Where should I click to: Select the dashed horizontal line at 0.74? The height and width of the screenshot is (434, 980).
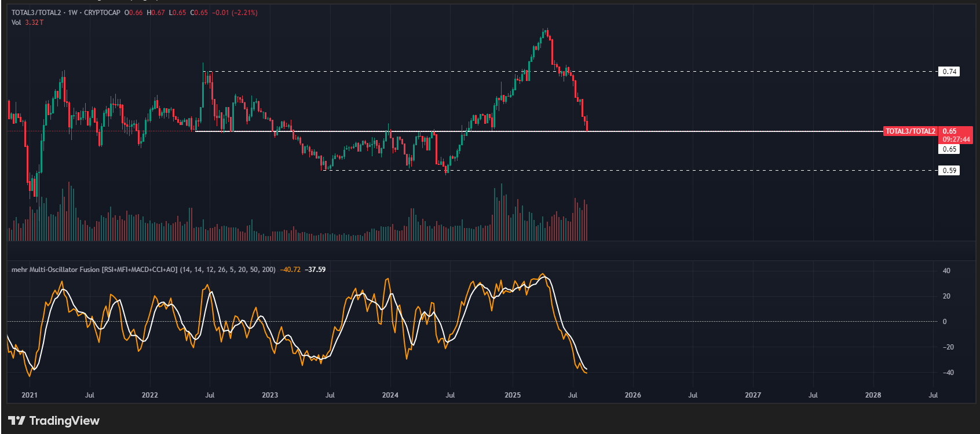click(570, 72)
